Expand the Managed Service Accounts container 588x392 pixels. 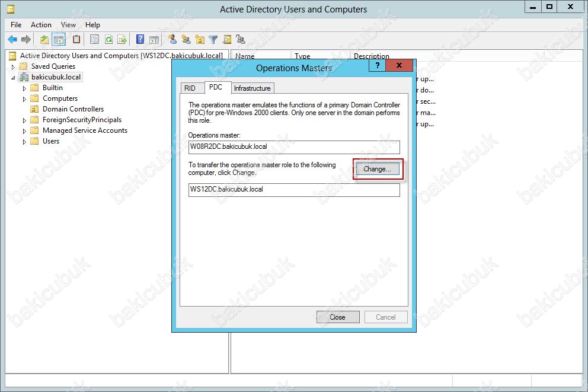pos(24,131)
